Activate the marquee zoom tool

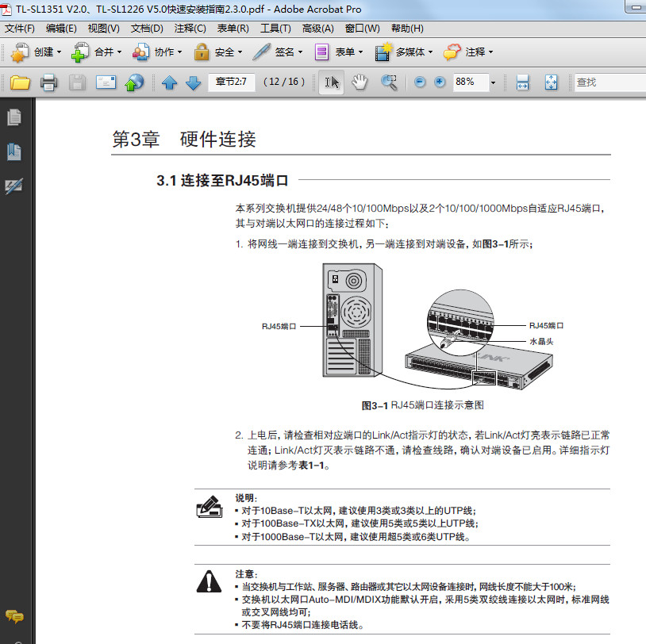tap(389, 82)
